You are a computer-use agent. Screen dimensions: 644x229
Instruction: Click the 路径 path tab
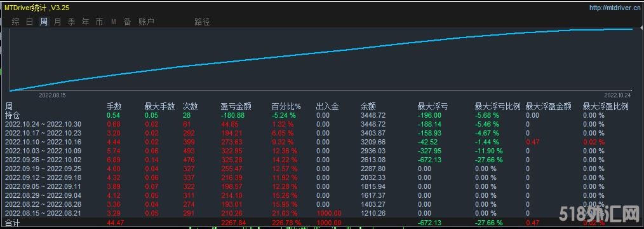pyautogui.click(x=202, y=22)
